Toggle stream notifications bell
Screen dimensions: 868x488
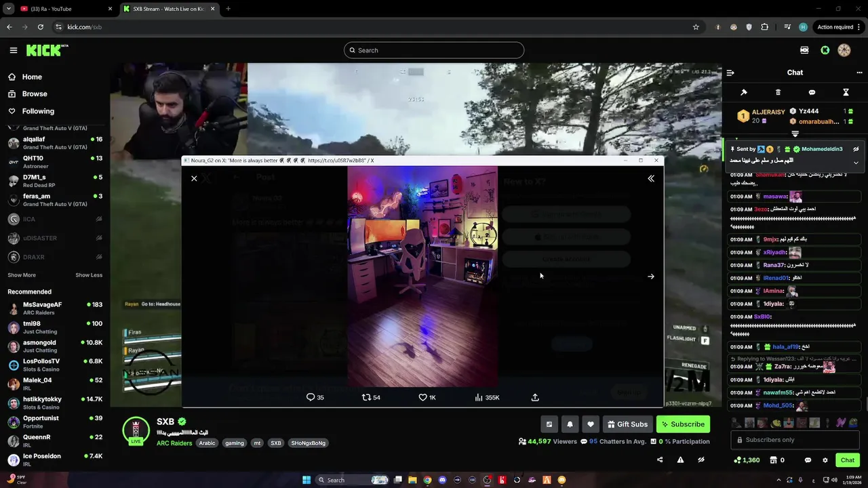click(570, 424)
